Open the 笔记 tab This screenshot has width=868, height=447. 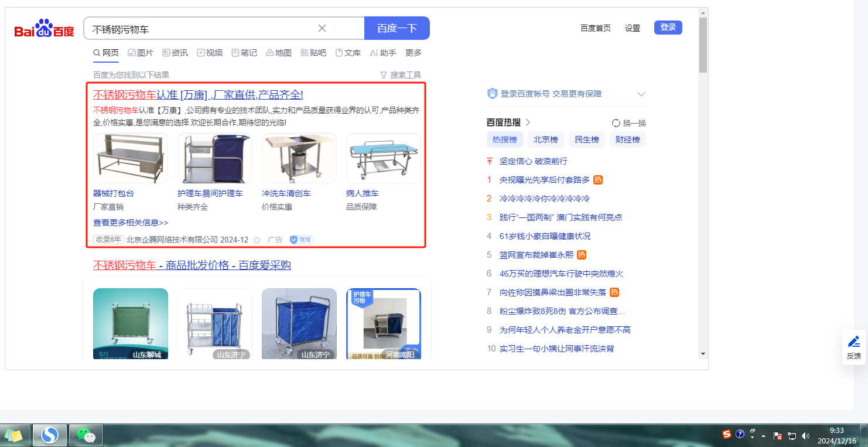(244, 53)
